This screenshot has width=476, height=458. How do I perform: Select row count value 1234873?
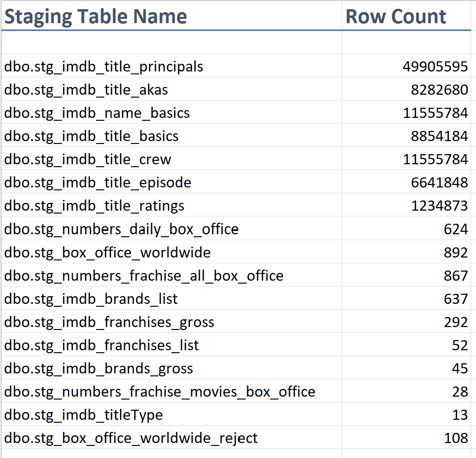(x=406, y=205)
